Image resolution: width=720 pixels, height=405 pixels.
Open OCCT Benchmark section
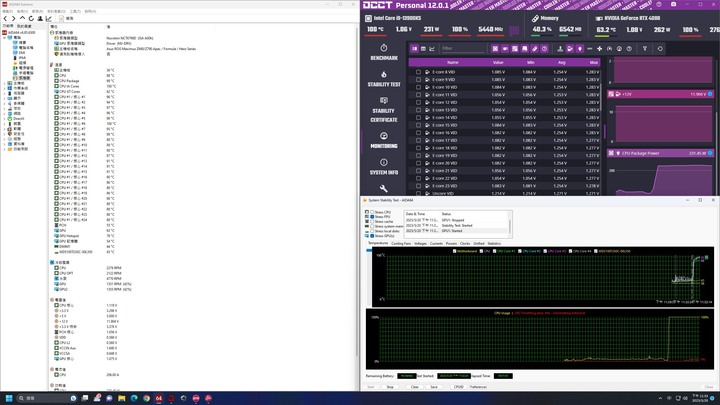coord(384,52)
